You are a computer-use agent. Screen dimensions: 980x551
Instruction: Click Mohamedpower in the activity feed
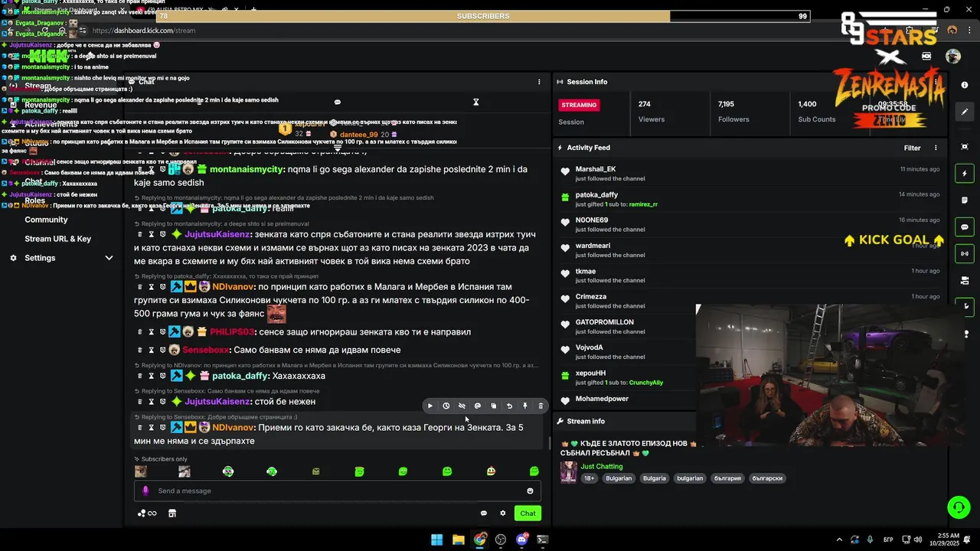pyautogui.click(x=602, y=399)
